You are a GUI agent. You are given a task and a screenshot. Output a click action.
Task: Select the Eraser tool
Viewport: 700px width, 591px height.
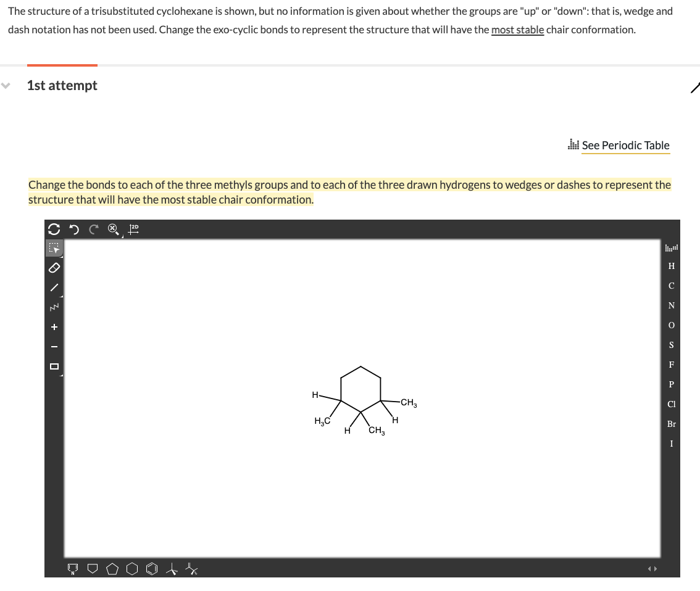point(54,268)
